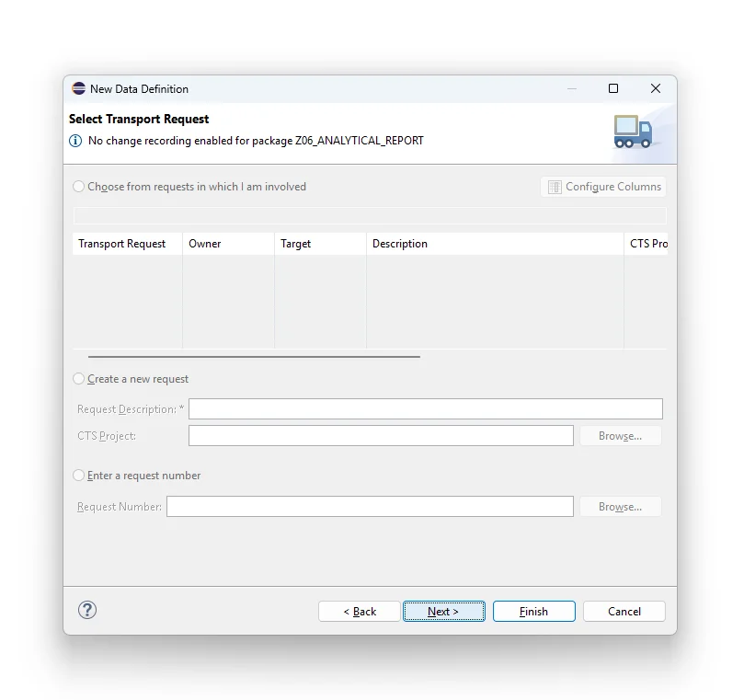Click the Transport Request column header
This screenshot has height=700, width=744.
click(x=128, y=244)
